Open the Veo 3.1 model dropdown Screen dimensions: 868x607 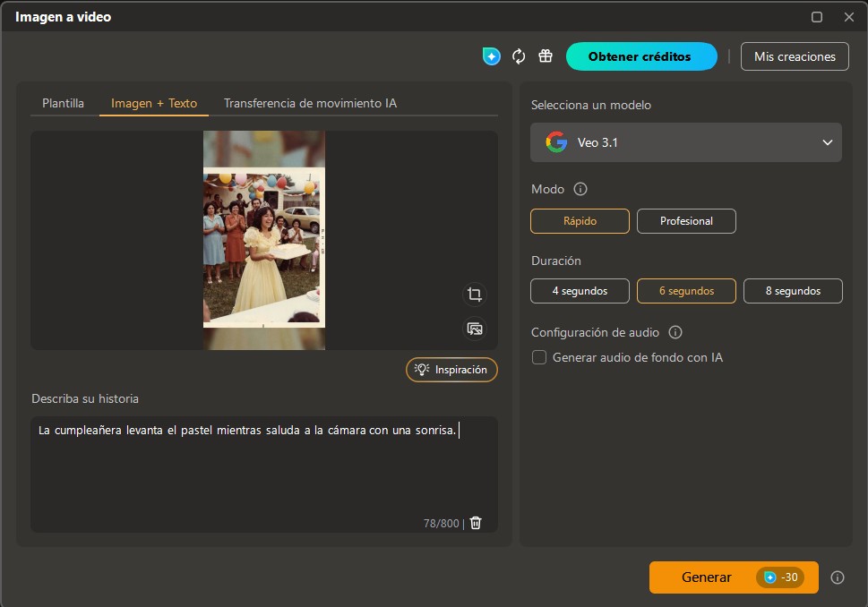click(x=685, y=142)
